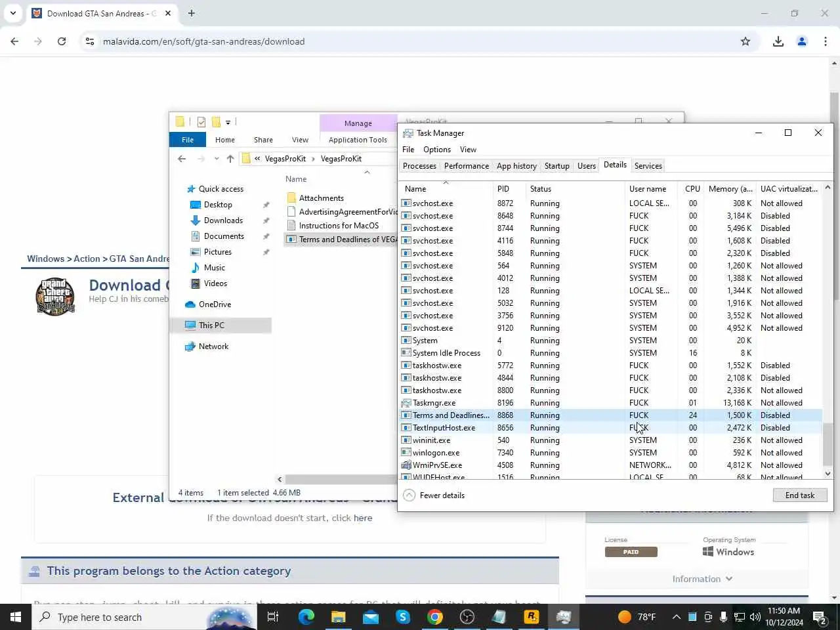Open Task View in taskbar
Viewport: 840px width, 630px height.
coord(273,617)
